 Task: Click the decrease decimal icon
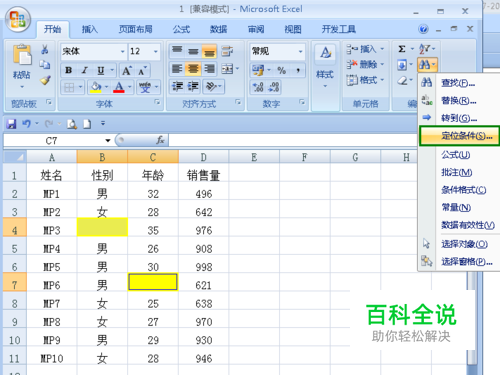click(x=274, y=87)
